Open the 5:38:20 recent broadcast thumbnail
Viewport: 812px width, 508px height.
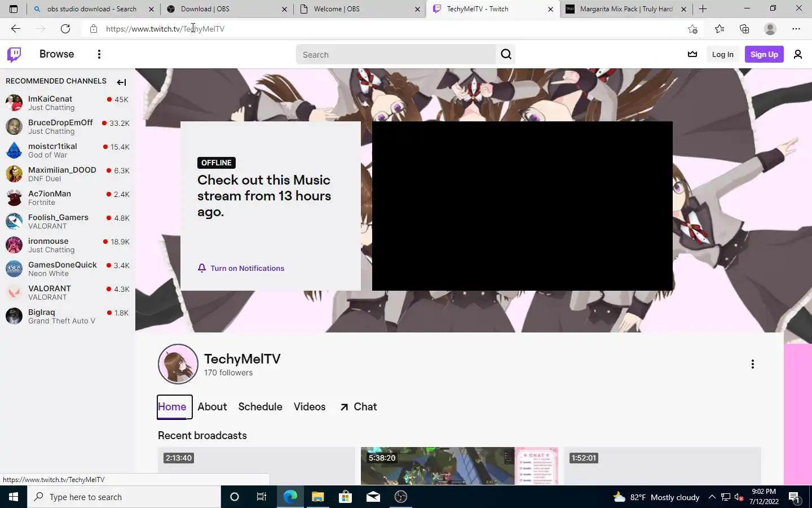(x=460, y=466)
